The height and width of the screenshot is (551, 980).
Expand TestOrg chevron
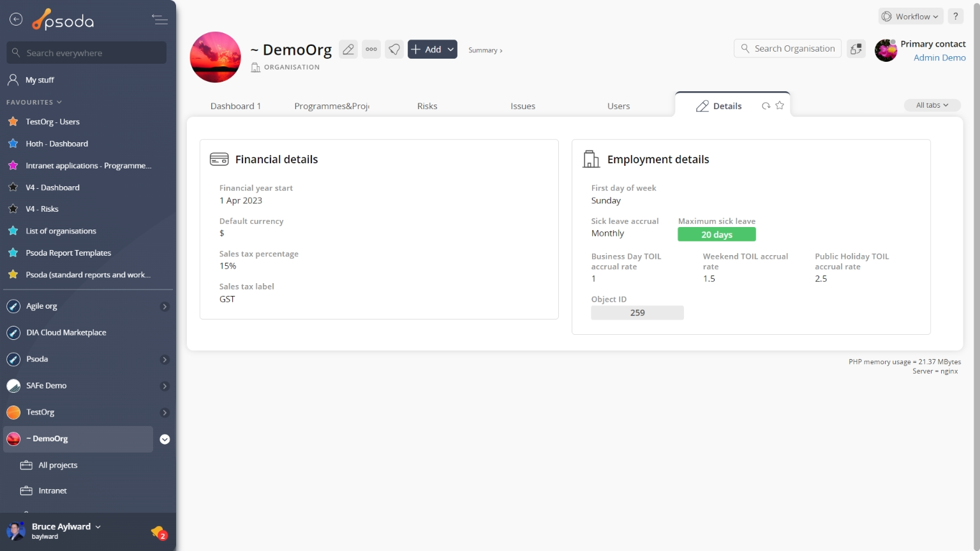[x=165, y=413]
